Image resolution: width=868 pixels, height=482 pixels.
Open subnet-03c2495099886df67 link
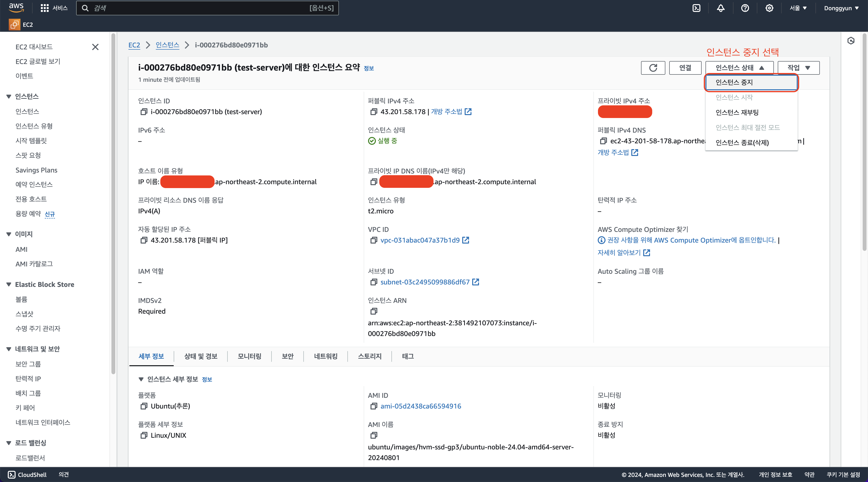425,282
